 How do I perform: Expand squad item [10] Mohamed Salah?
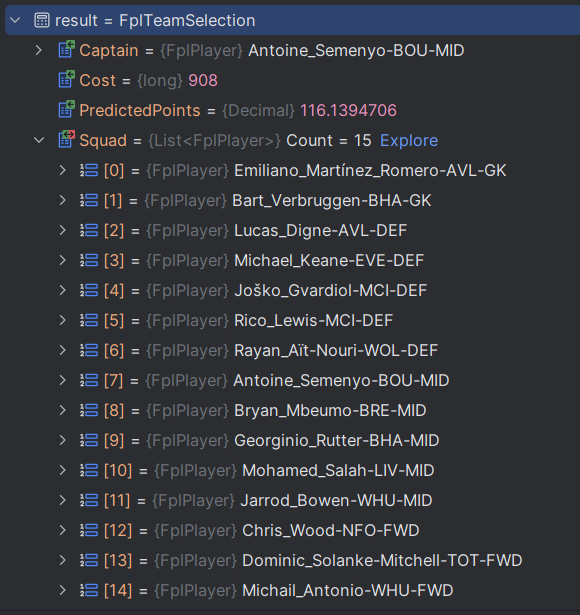(x=62, y=470)
